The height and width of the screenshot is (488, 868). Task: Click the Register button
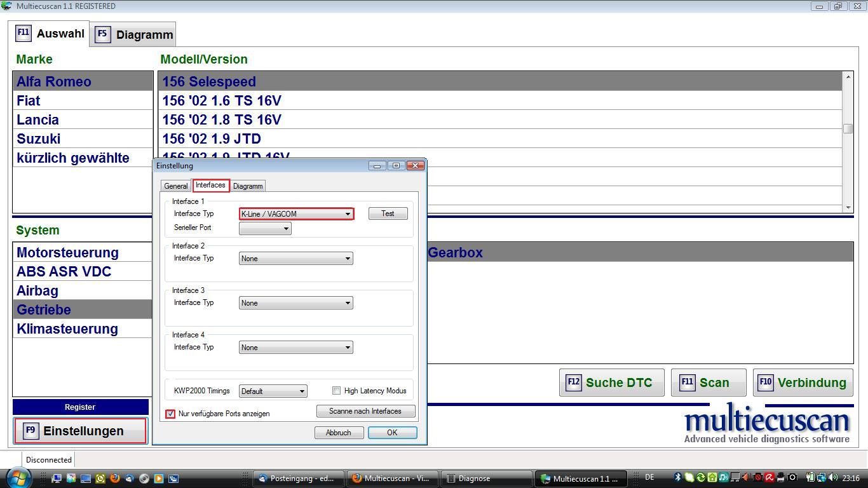tap(80, 407)
